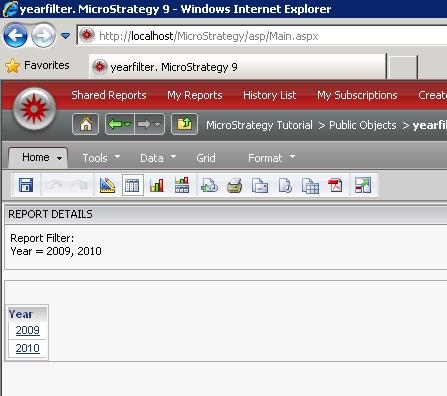Click the REPORT DETAILS header bar
Image resolution: width=447 pixels, height=396 pixels.
(x=226, y=214)
